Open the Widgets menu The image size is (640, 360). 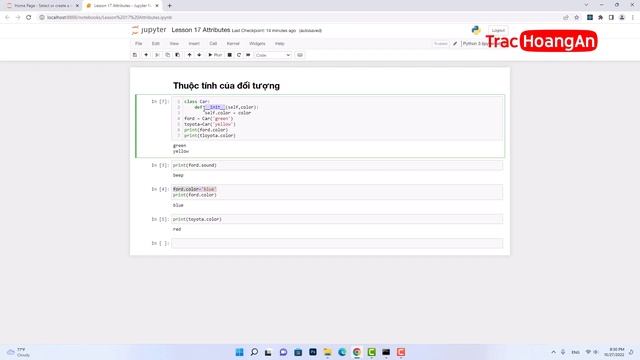(257, 43)
